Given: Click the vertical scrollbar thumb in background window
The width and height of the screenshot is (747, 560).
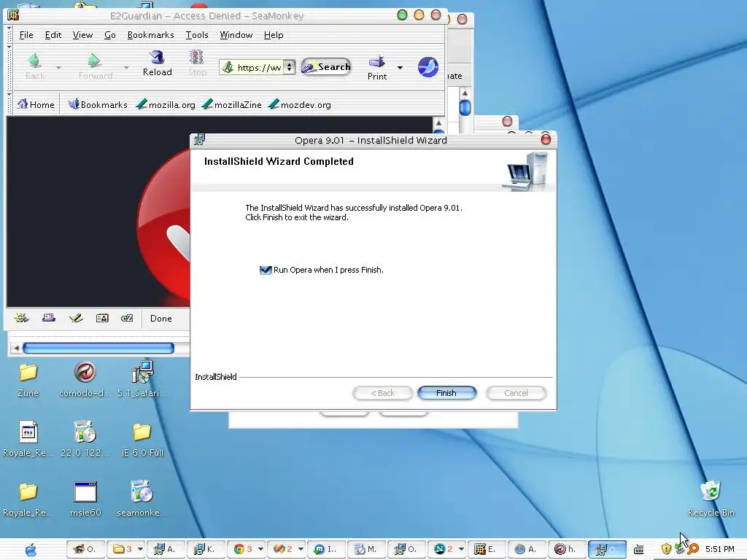Looking at the screenshot, I should point(465,108).
